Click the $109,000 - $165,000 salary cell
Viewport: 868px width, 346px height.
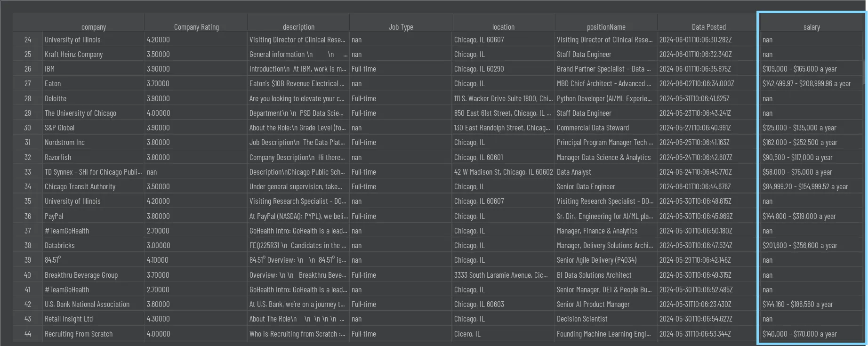812,69
